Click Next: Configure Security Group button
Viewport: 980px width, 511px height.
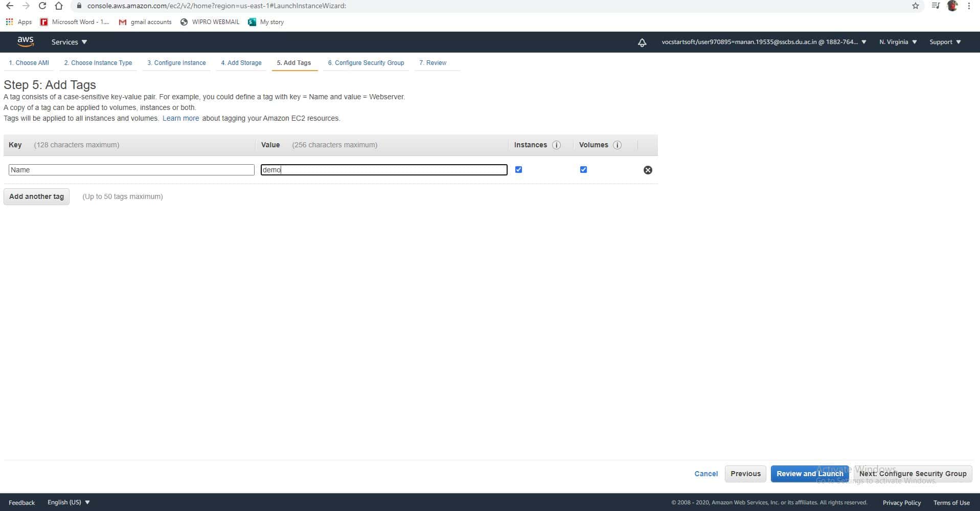click(x=913, y=474)
